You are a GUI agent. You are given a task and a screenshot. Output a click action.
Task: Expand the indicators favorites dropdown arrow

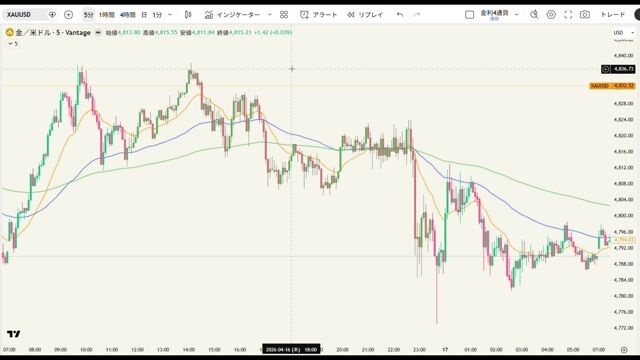click(269, 15)
